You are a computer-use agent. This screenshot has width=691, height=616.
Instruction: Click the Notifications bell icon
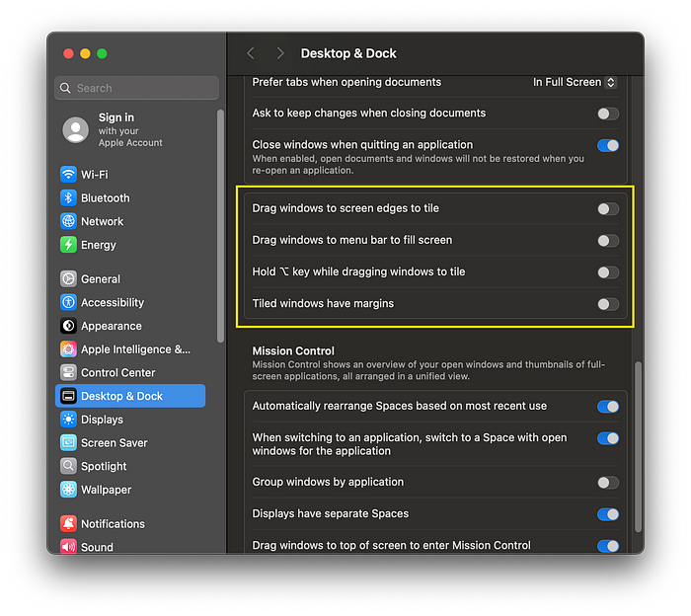coord(68,523)
